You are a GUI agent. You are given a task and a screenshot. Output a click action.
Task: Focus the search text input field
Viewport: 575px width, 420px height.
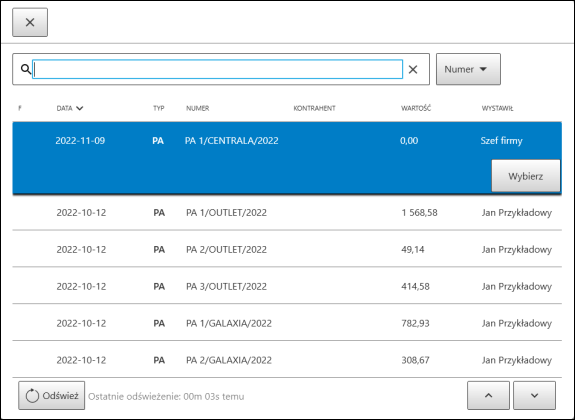[x=217, y=69]
